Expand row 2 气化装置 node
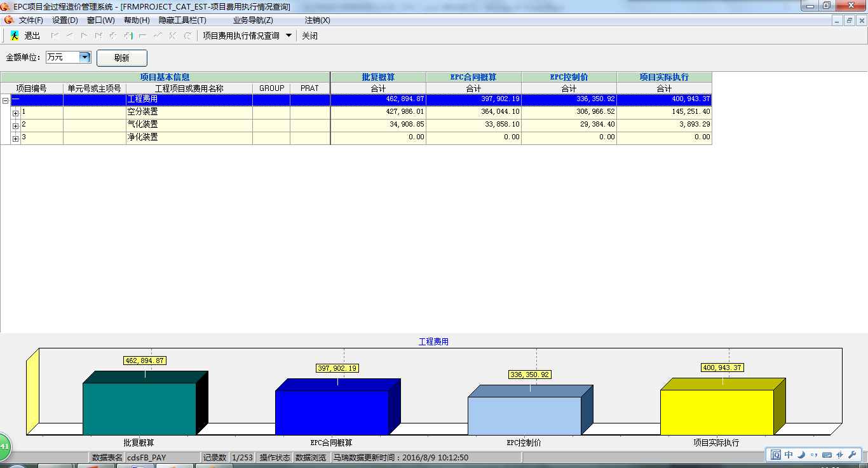Screen dimensions: 868x468 click(16, 126)
